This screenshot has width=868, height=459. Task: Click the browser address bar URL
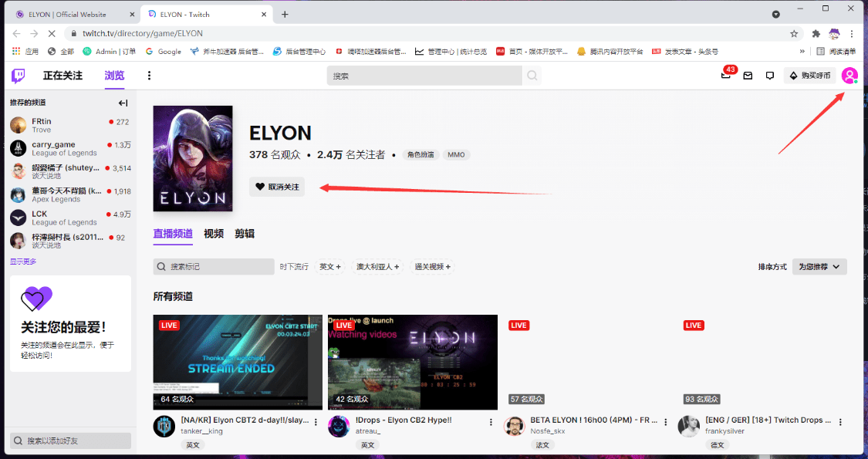pyautogui.click(x=143, y=34)
